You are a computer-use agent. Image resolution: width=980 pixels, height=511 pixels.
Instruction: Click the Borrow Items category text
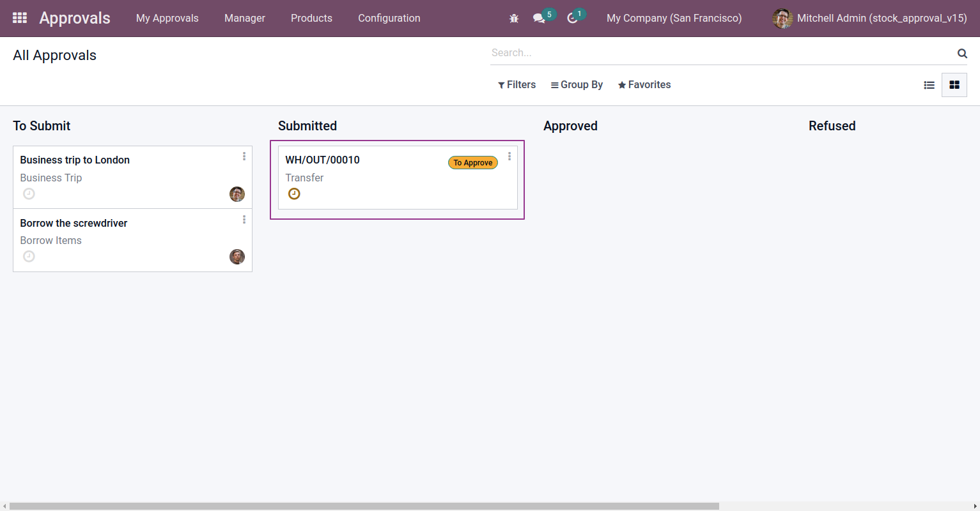click(x=51, y=241)
